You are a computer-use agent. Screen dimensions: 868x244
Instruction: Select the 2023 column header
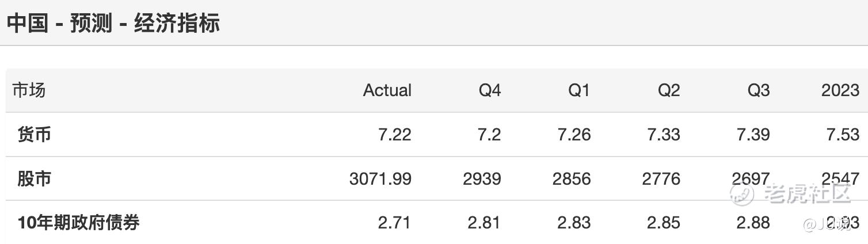coord(840,90)
